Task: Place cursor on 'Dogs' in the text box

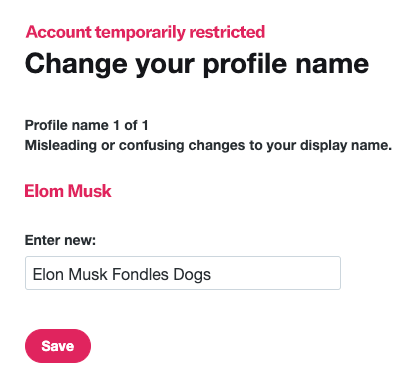Action: pyautogui.click(x=192, y=275)
